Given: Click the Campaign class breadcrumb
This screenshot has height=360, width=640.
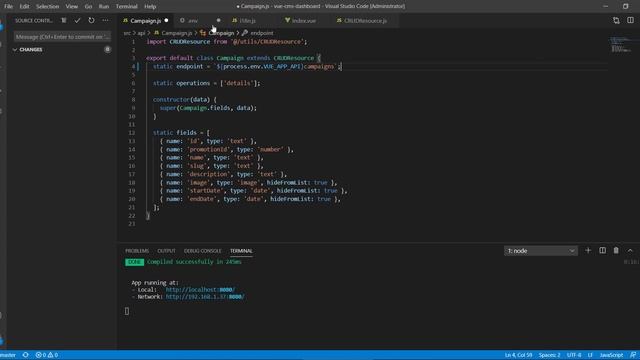Looking at the screenshot, I should pos(221,33).
